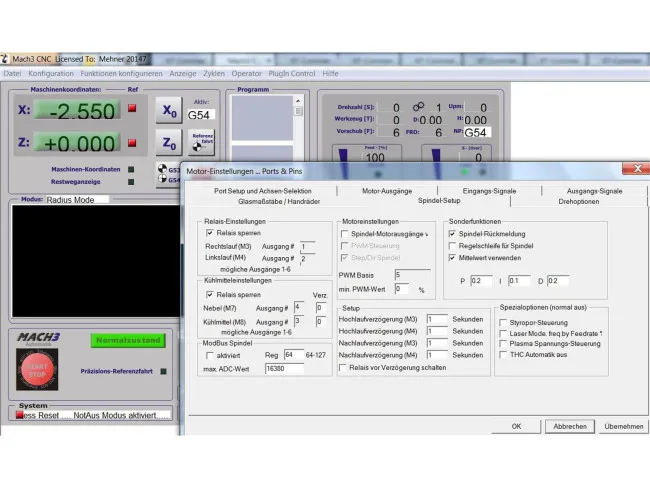
Task: Select the Spindel-Setup tab
Action: (439, 201)
